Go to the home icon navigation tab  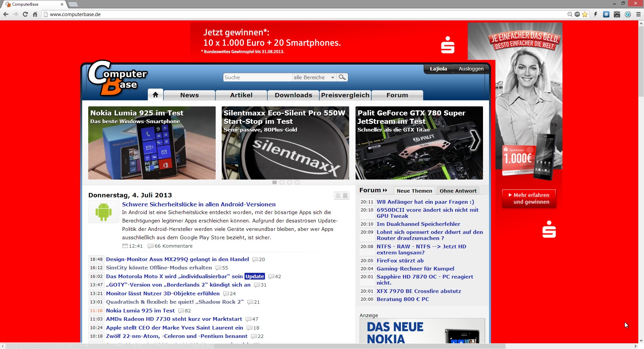tap(155, 95)
